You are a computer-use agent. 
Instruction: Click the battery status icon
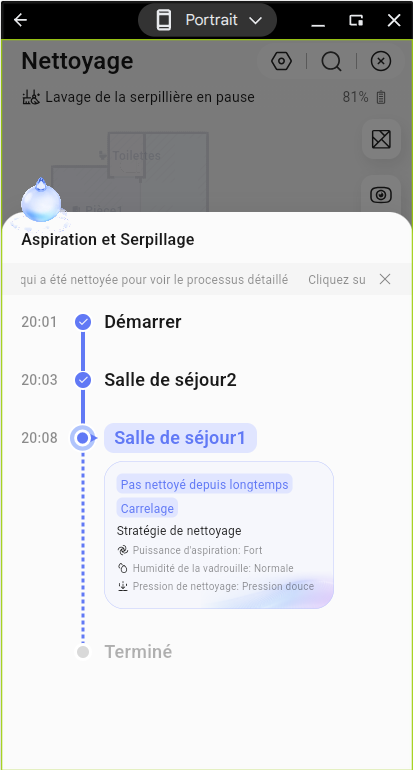tap(381, 97)
